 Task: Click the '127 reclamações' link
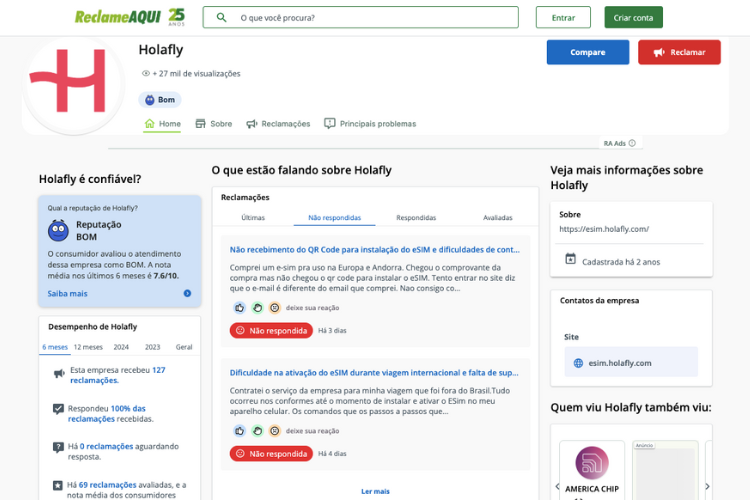(x=118, y=375)
